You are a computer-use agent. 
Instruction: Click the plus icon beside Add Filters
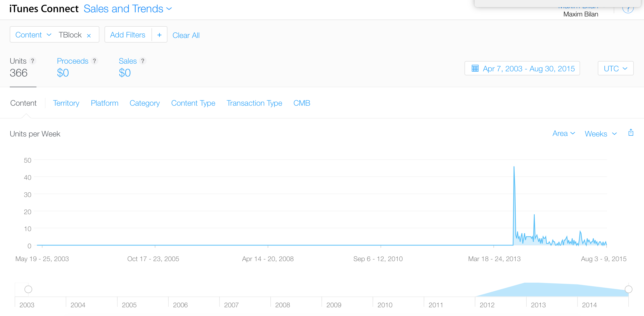tap(159, 35)
